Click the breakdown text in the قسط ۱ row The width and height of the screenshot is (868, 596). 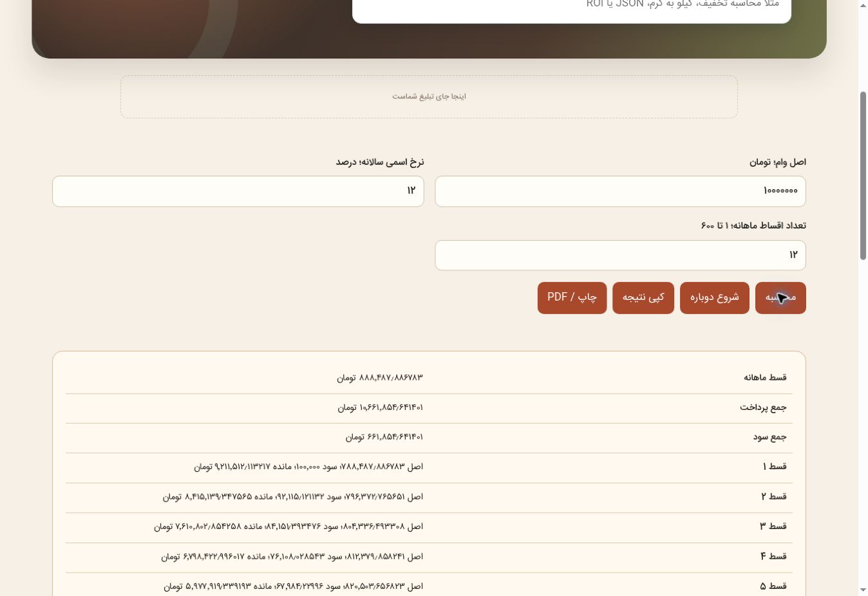click(x=308, y=467)
